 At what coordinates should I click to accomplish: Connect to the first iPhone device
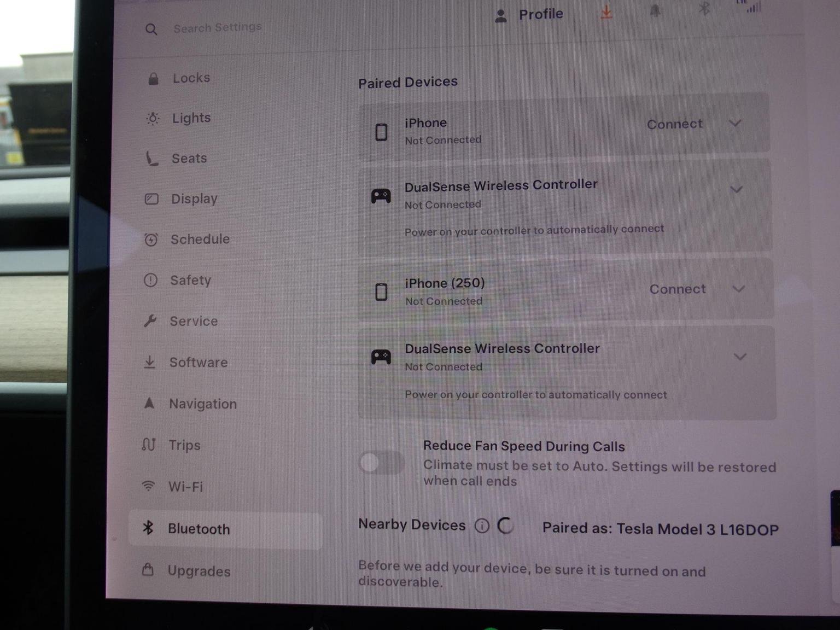[x=674, y=125]
